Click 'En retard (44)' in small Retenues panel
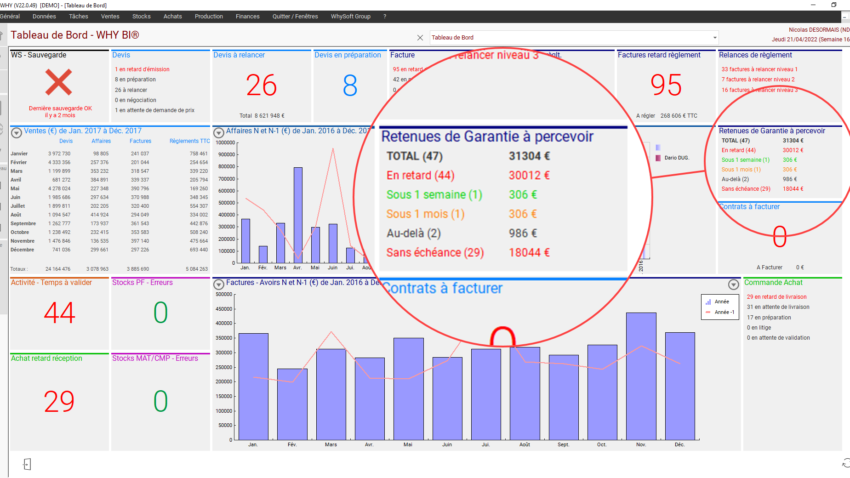The height and width of the screenshot is (478, 850). [738, 150]
